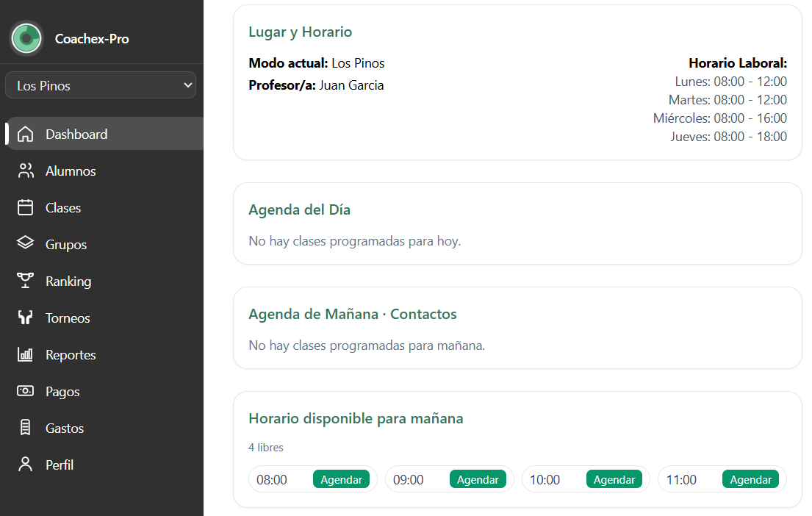Click the Perfil user icon
Screen dimensions: 812x516
click(x=26, y=465)
